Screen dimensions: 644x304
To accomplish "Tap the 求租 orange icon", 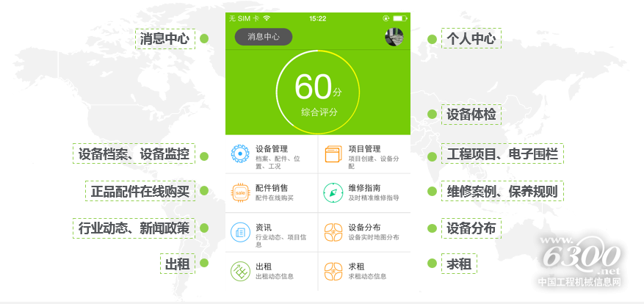I will (333, 271).
